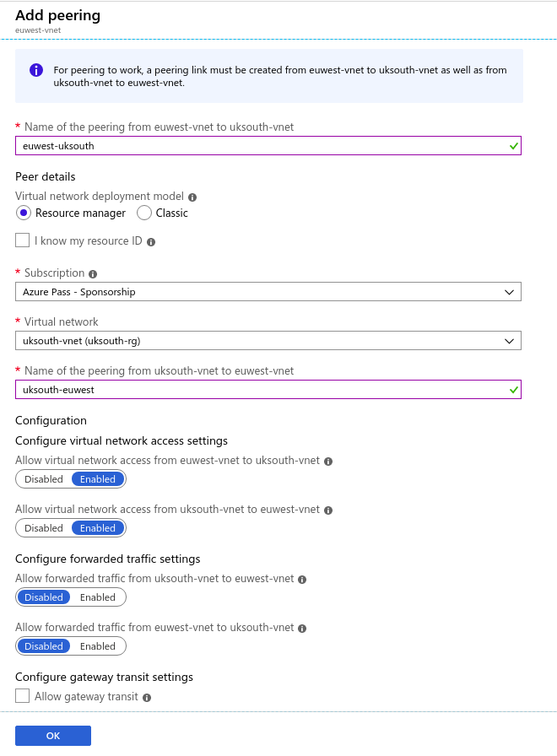557x756 pixels.
Task: Expand the Virtual network dropdown
Action: click(268, 341)
